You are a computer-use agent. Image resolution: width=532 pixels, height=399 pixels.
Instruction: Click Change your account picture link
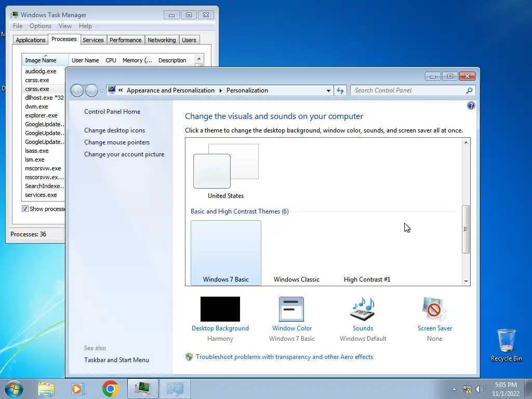124,154
